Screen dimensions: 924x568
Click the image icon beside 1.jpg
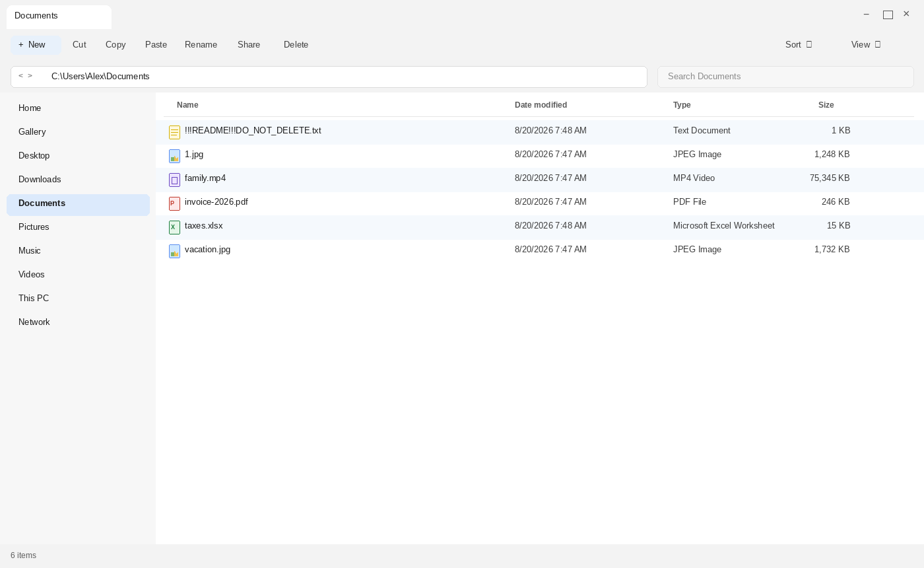point(174,156)
